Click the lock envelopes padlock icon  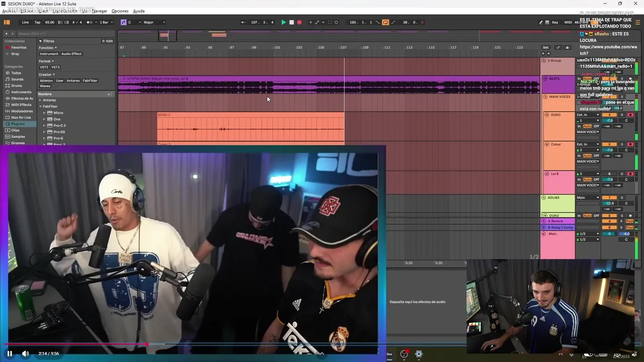click(567, 47)
